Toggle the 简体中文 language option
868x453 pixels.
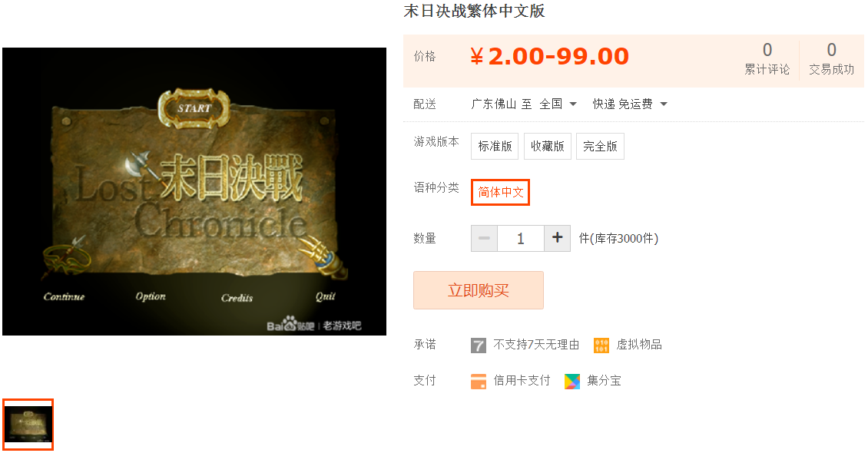(x=500, y=192)
